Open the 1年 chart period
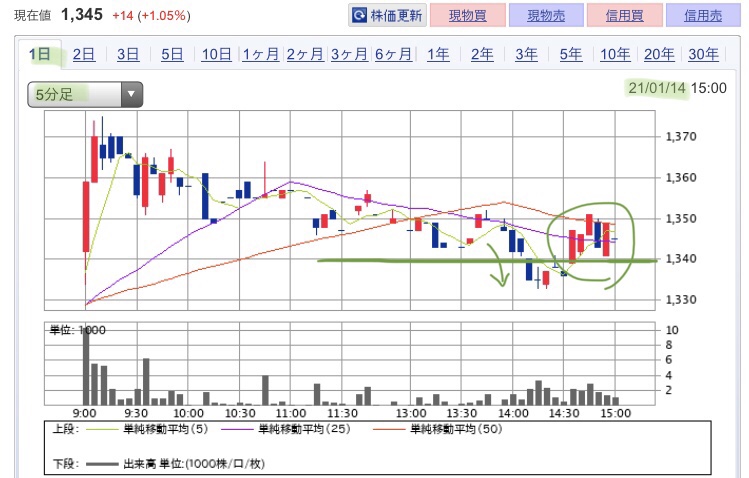Viewport: 749px width, 478px height. click(x=438, y=54)
